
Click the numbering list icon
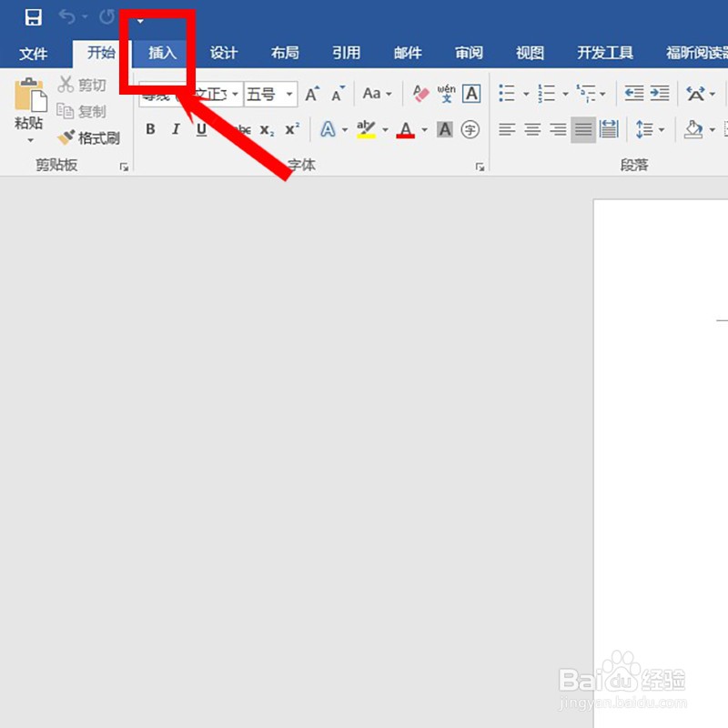coord(546,94)
